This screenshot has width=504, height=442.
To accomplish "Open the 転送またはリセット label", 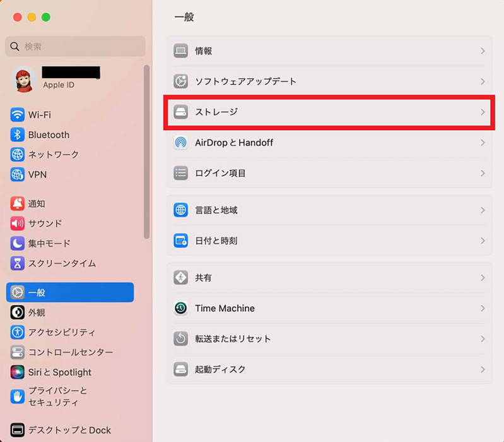I will pos(233,338).
